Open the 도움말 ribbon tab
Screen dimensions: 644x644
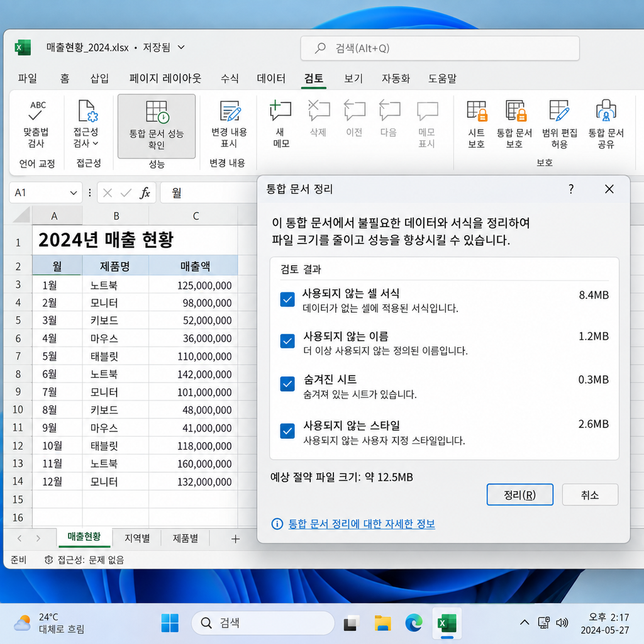442,78
